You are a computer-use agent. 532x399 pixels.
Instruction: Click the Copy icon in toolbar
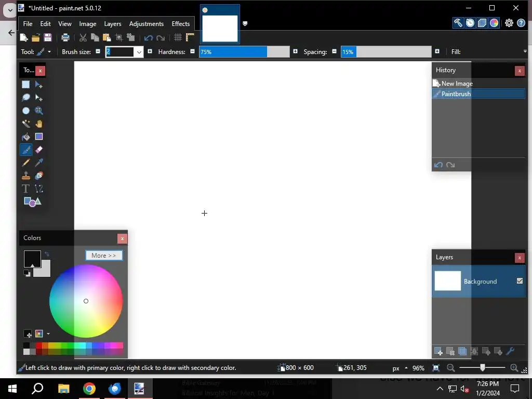pos(95,37)
